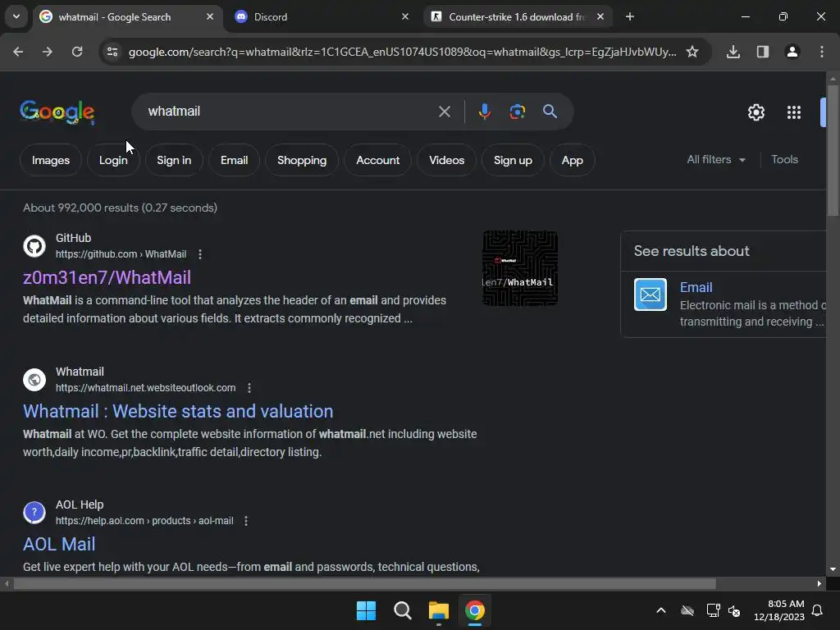The height and width of the screenshot is (630, 840).
Task: Open the Tools search options
Action: click(784, 160)
